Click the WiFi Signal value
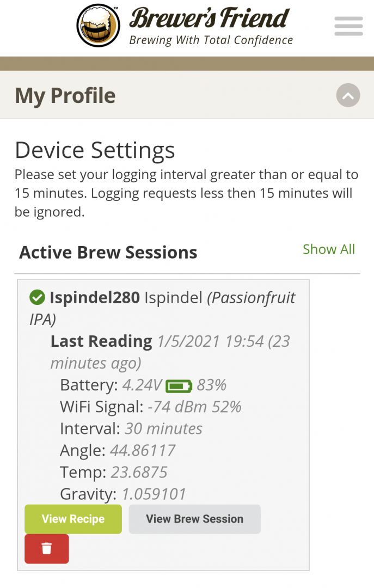Image resolution: width=374 pixels, height=588 pixels. coord(194,407)
